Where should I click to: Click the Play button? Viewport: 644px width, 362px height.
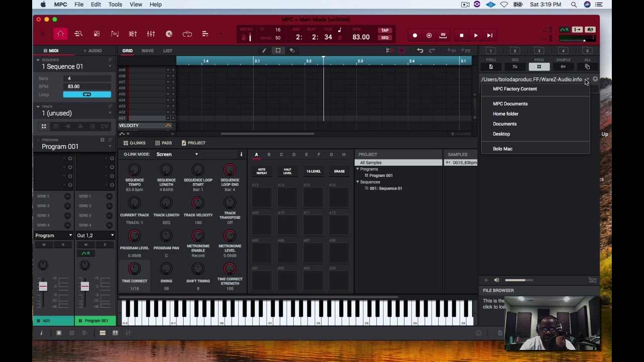click(475, 35)
